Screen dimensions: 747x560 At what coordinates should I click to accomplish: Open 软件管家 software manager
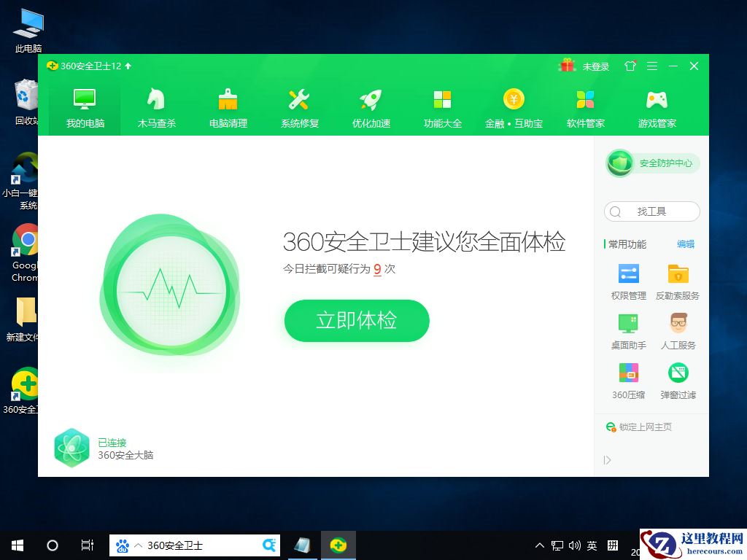(x=585, y=106)
